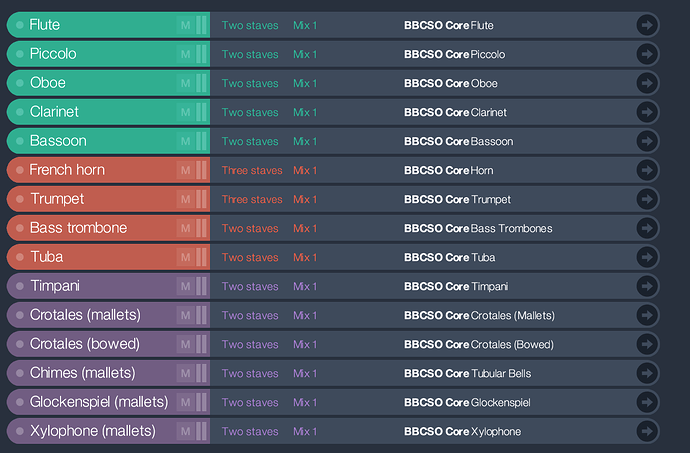Mute the Trumpet track

[x=184, y=199]
